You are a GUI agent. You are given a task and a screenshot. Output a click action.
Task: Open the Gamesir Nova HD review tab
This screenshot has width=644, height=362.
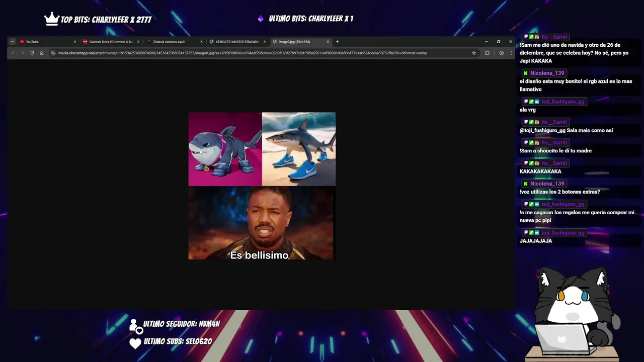pyautogui.click(x=111, y=42)
